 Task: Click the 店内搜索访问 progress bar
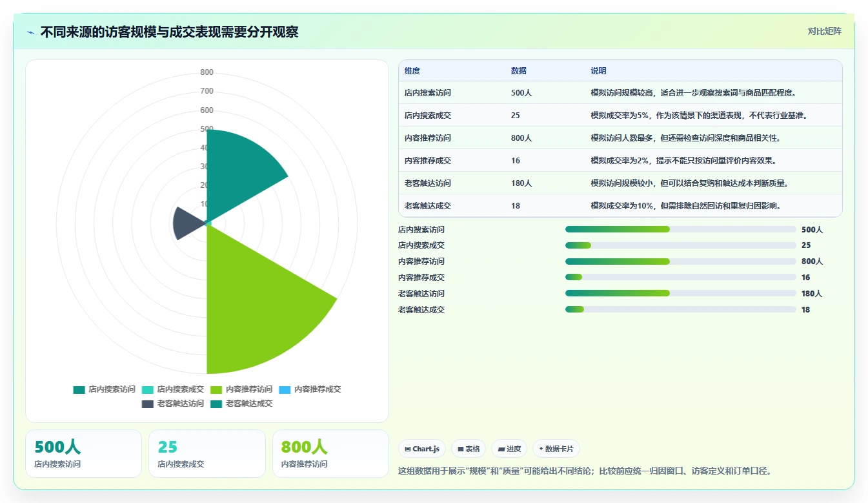[x=680, y=229]
